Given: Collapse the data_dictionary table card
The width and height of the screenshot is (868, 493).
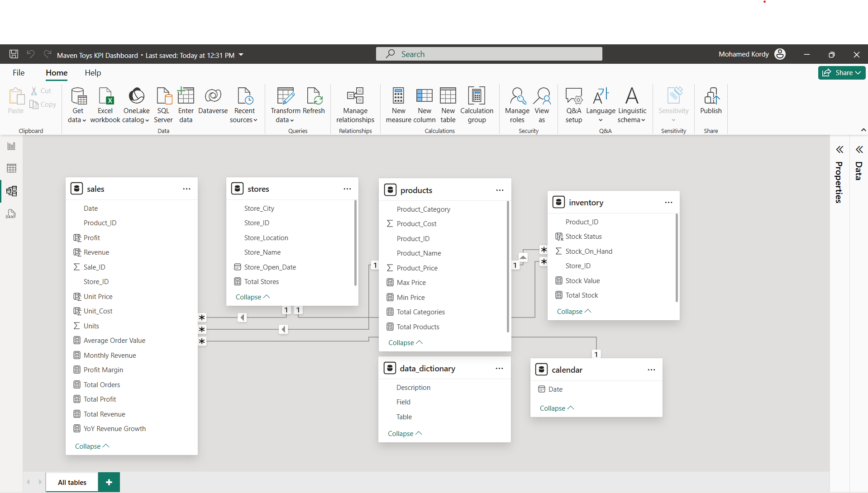Looking at the screenshot, I should 405,433.
